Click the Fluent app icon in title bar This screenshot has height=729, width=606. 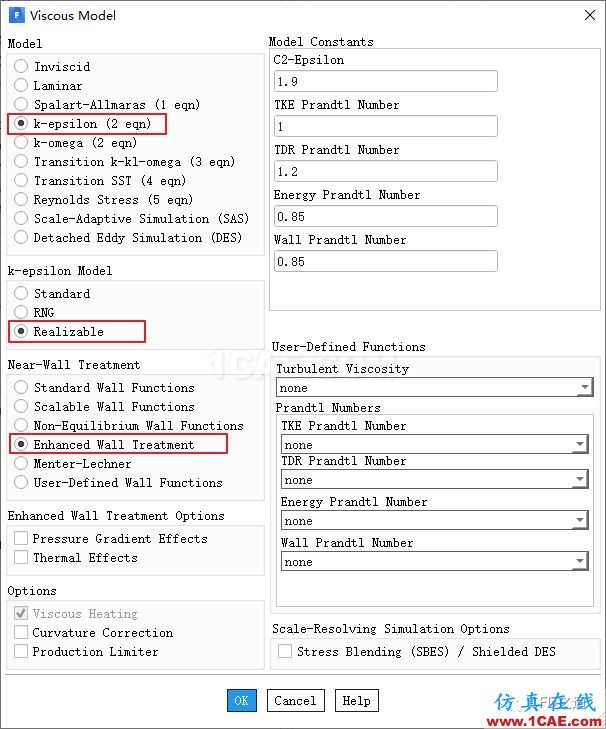click(16, 15)
